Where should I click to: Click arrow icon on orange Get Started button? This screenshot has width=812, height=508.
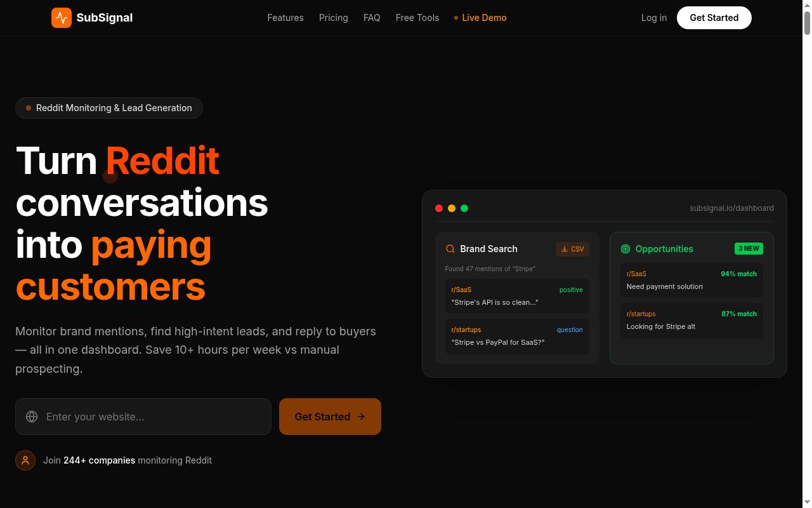click(x=361, y=417)
